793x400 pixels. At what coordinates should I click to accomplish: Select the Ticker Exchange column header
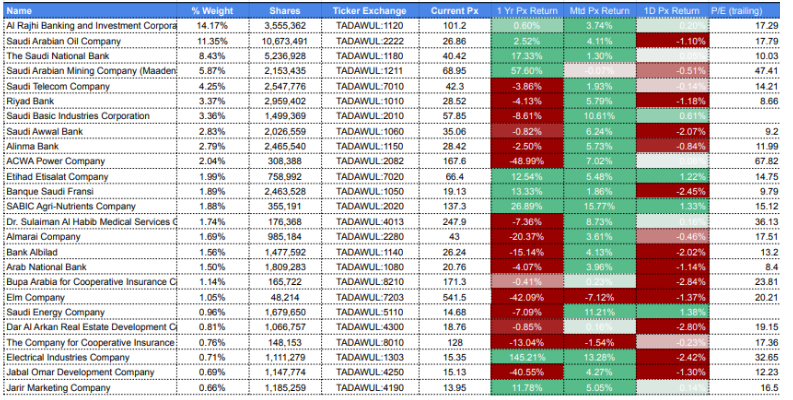(x=370, y=11)
